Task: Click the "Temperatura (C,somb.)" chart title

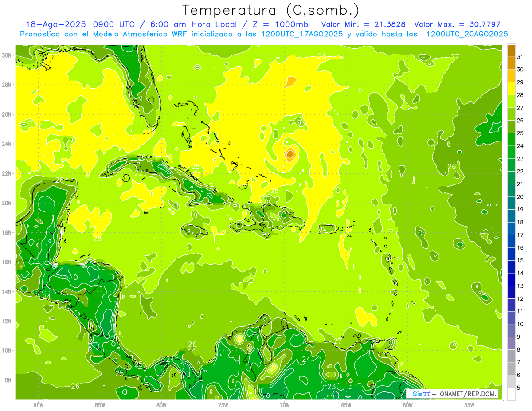Action: pos(270,10)
